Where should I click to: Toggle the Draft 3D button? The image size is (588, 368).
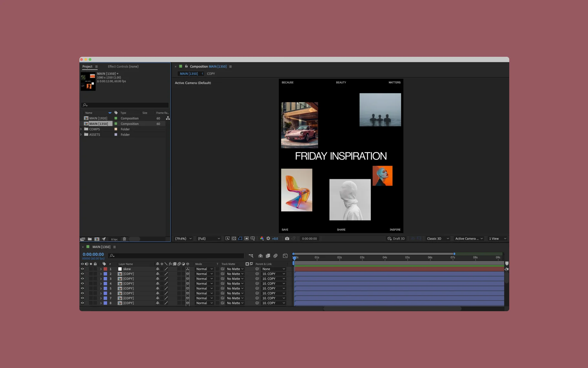pos(396,239)
